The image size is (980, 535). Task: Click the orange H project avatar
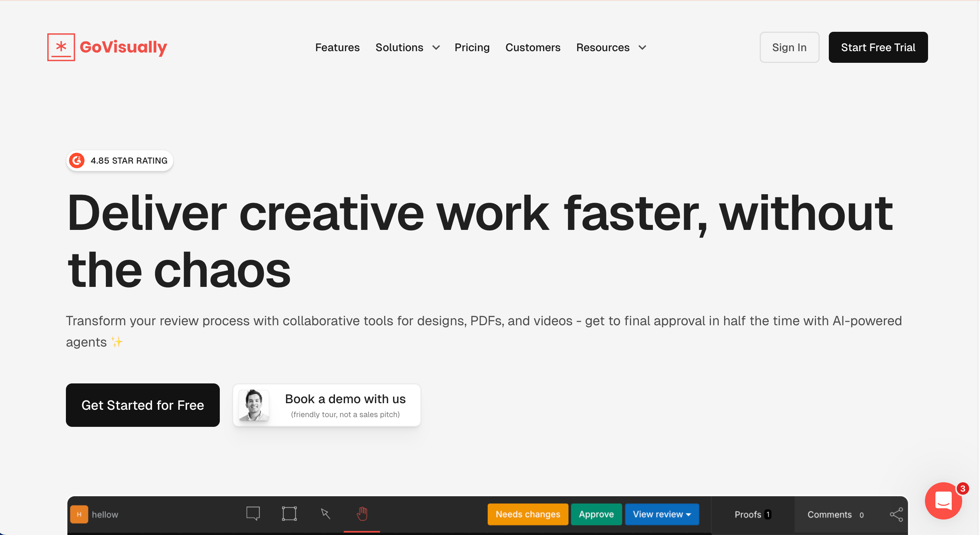(79, 514)
